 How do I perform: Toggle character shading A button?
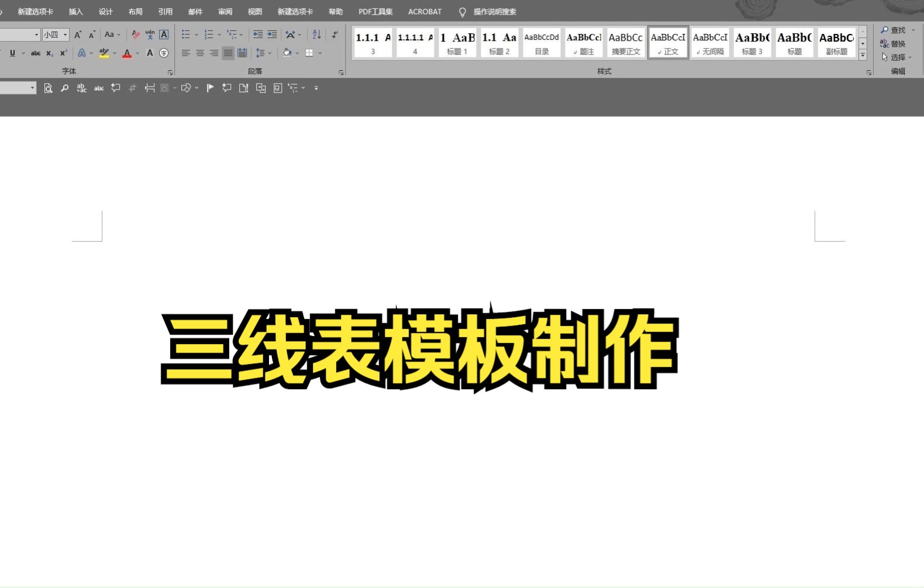[150, 53]
